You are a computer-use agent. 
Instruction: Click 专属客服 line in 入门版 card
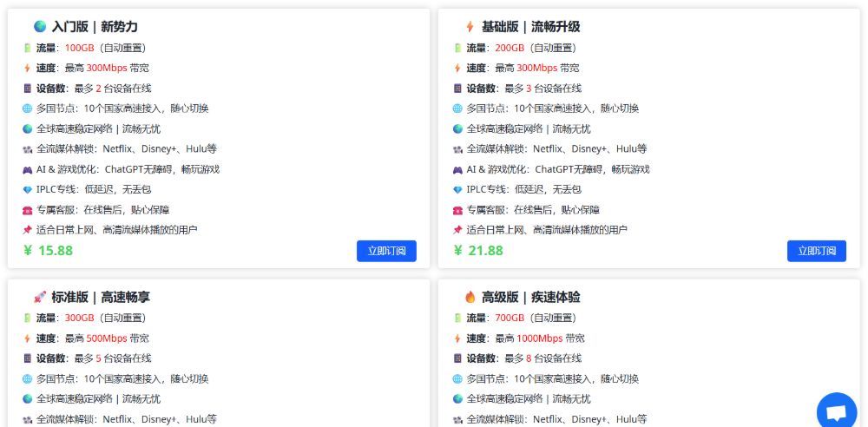coord(103,210)
